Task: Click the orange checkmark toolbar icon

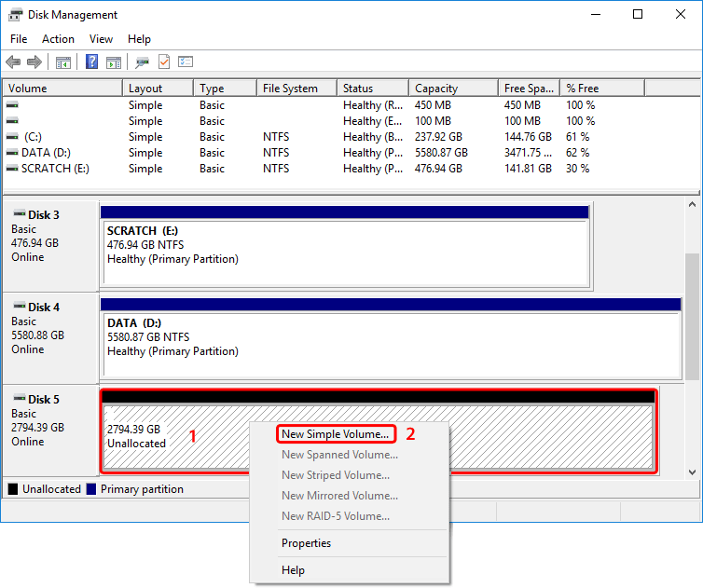Action: (x=164, y=62)
